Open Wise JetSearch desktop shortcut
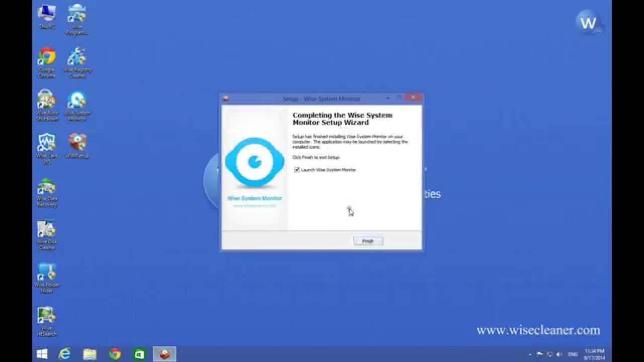Image resolution: width=644 pixels, height=362 pixels. pyautogui.click(x=47, y=321)
